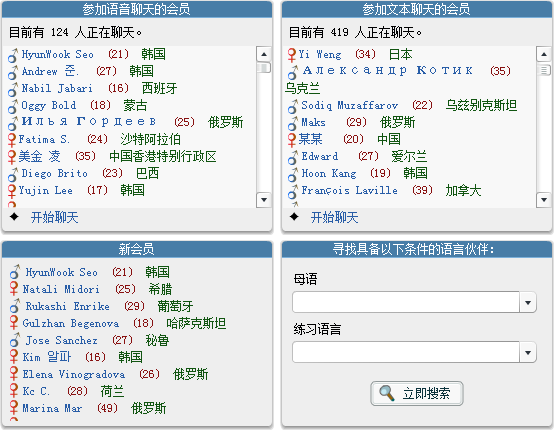Open Jose Sanchez profile link
Viewport: 557px width, 430px height.
pos(61,340)
